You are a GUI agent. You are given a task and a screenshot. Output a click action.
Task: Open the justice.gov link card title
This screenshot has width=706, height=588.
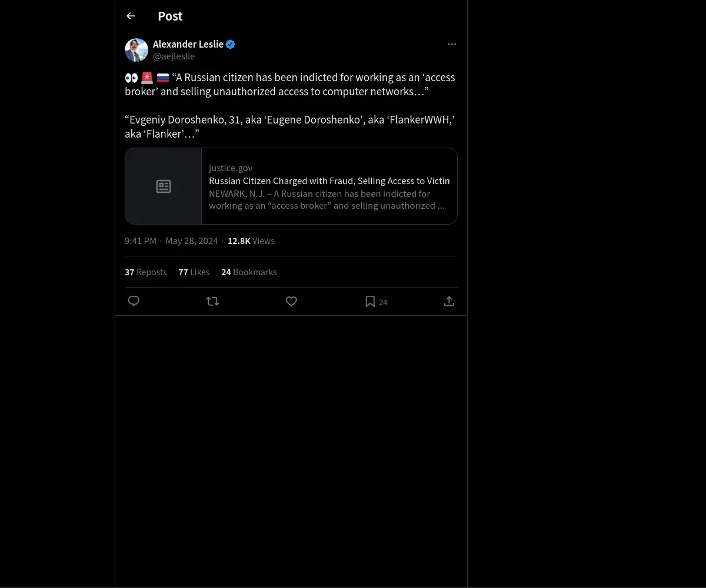tap(329, 181)
